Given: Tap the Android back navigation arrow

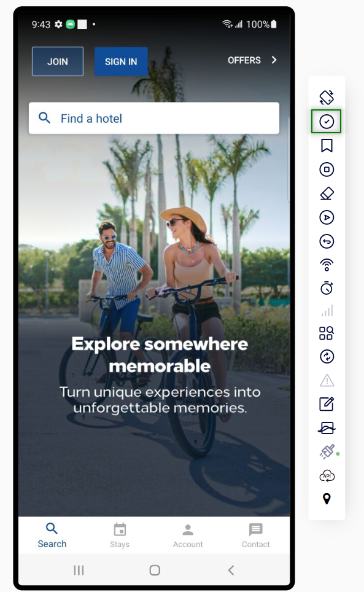Looking at the screenshot, I should pyautogui.click(x=231, y=570).
